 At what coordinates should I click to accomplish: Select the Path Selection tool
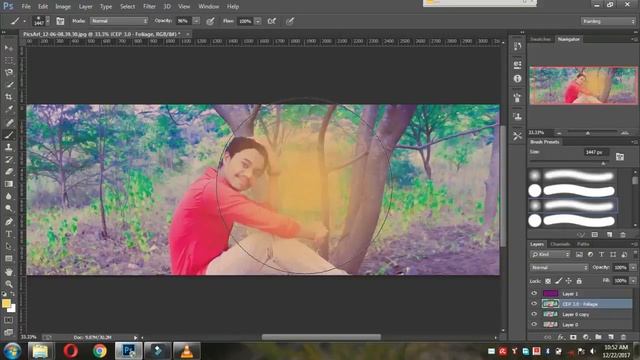(x=9, y=247)
